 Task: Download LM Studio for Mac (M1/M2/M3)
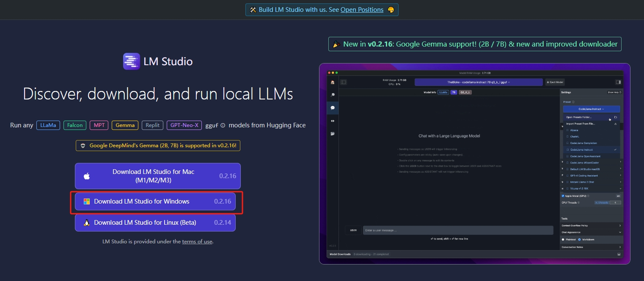point(158,176)
